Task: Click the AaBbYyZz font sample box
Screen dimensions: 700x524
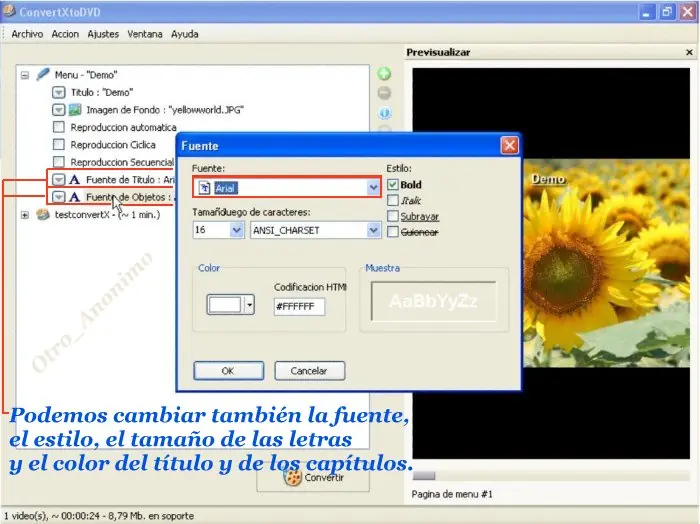Action: point(433,301)
